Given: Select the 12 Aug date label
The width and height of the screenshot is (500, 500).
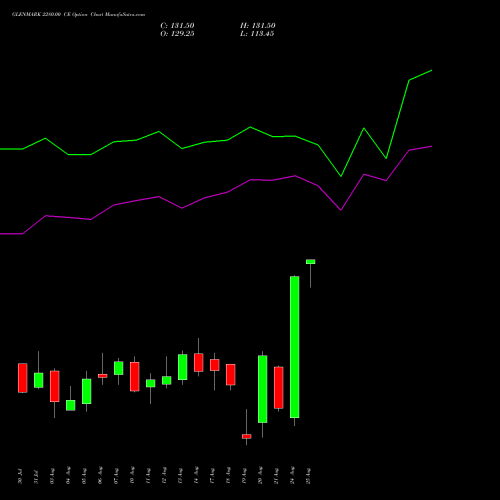Looking at the screenshot, I should click(x=164, y=476).
